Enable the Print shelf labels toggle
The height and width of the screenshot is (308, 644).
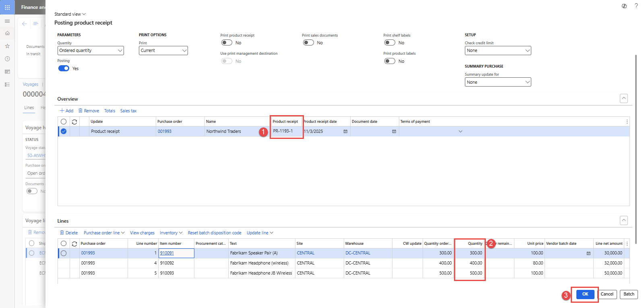389,43
